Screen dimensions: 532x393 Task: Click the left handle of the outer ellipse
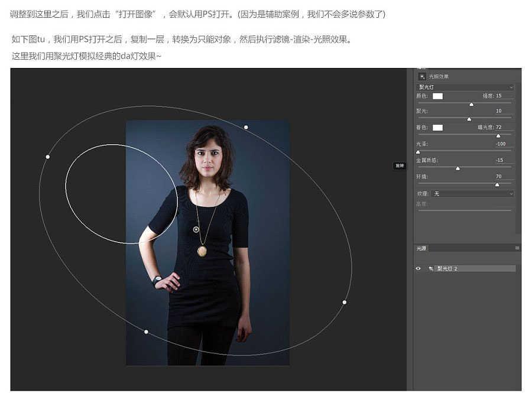[48, 157]
